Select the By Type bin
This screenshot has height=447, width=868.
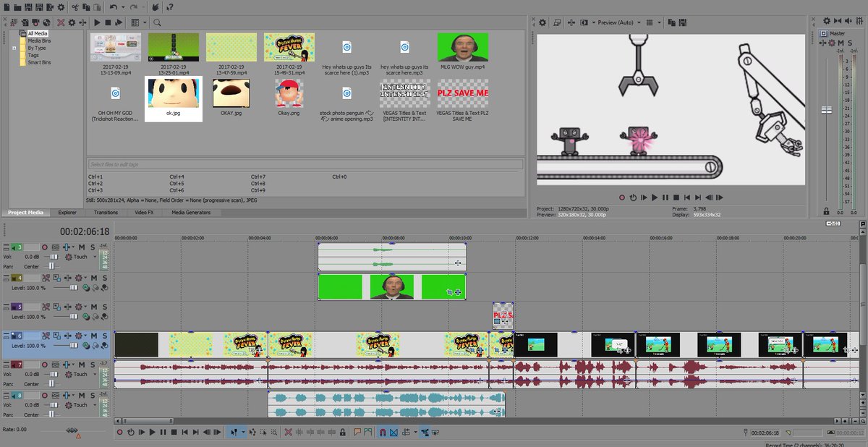tap(36, 48)
